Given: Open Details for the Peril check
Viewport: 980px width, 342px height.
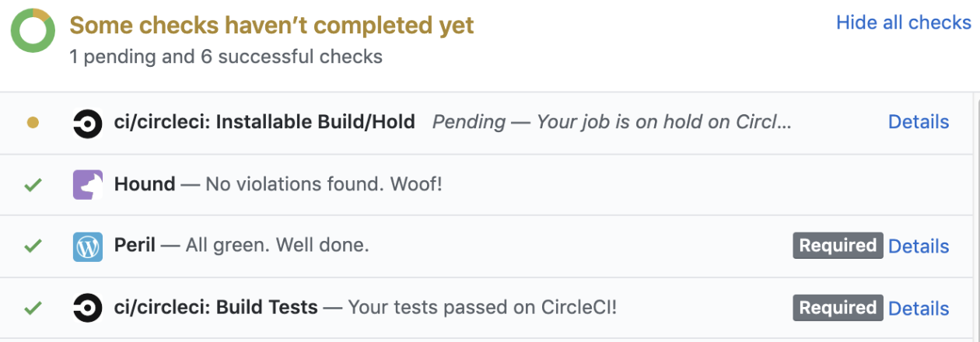Looking at the screenshot, I should [919, 246].
